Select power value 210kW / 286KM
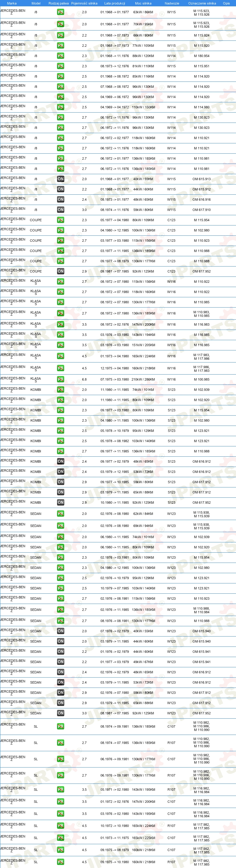 pos(143,379)
